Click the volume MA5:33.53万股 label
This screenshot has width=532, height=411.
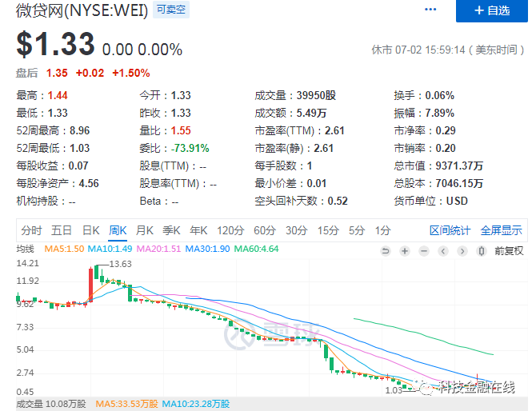[x=126, y=404]
